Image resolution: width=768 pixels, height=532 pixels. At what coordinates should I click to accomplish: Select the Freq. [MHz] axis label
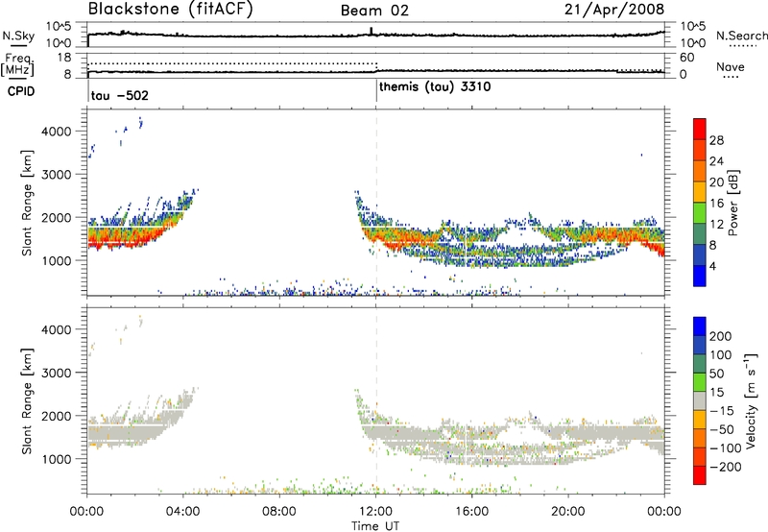(17, 64)
